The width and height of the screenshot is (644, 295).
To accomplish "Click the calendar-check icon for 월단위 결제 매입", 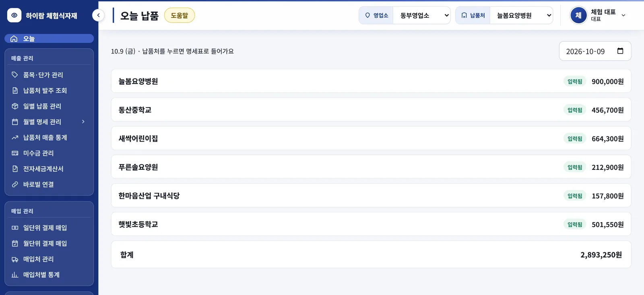I will (x=15, y=243).
